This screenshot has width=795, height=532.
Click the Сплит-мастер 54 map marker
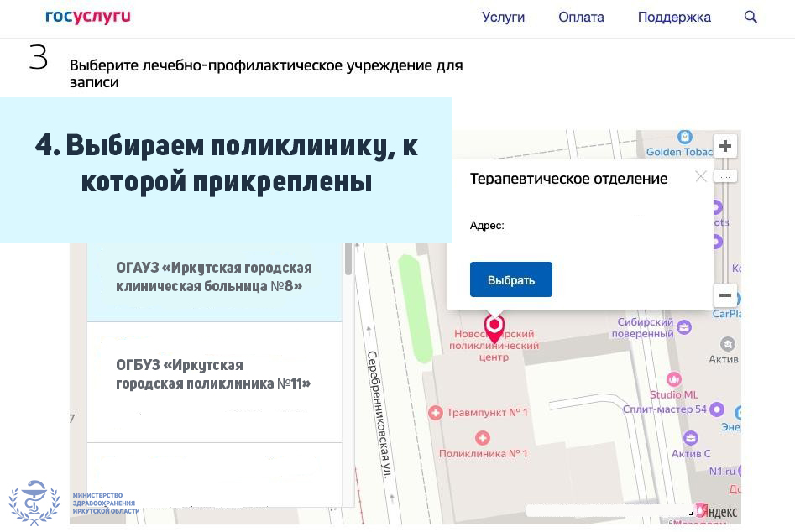[716, 409]
